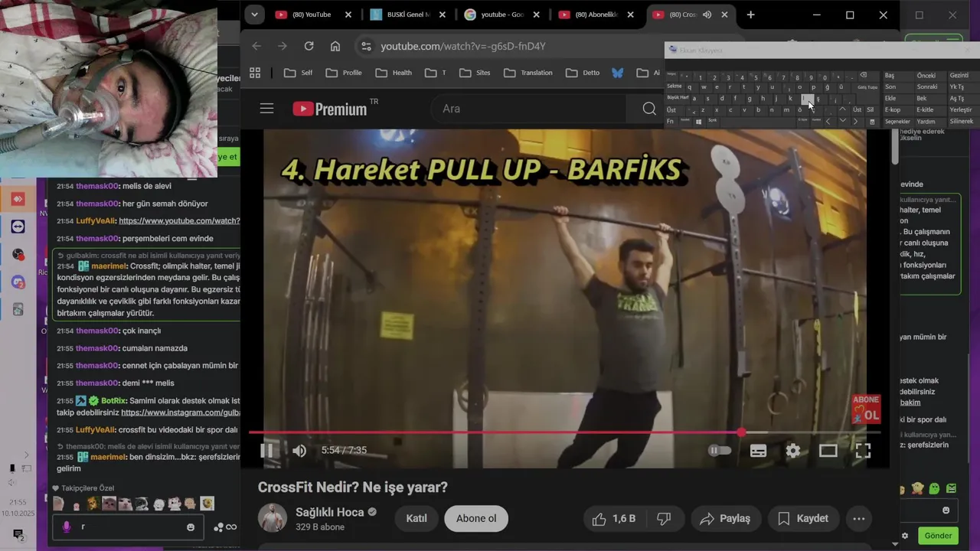Click the ABONE OL video overlay

pos(866,410)
